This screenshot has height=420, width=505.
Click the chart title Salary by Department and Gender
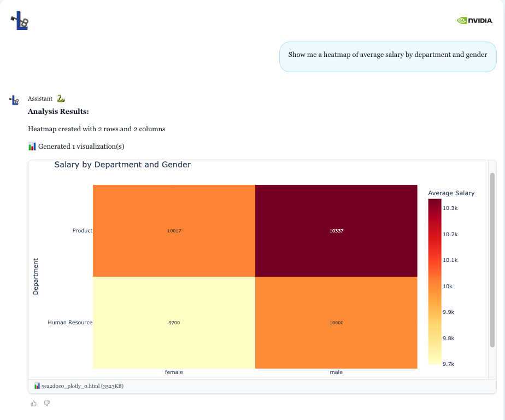122,165
